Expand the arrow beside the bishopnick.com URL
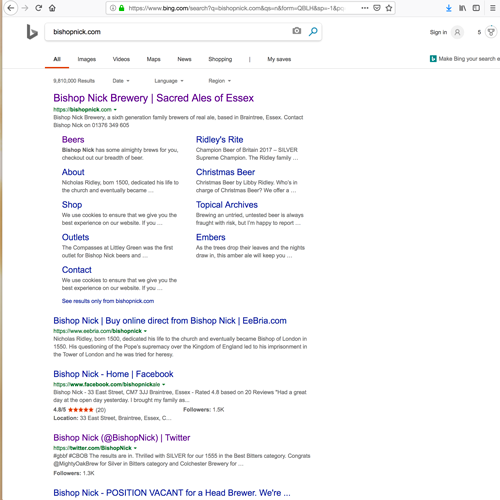500x500 pixels. pos(115,110)
